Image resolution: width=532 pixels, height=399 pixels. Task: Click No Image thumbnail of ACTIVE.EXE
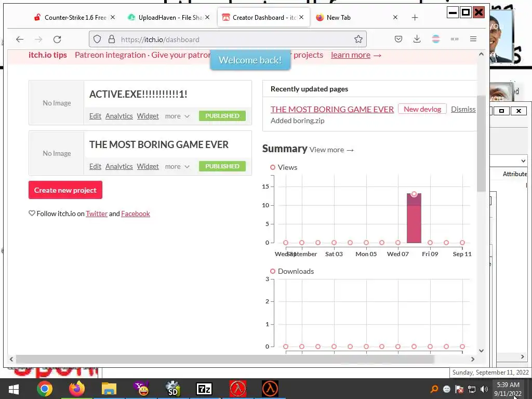[x=57, y=103]
